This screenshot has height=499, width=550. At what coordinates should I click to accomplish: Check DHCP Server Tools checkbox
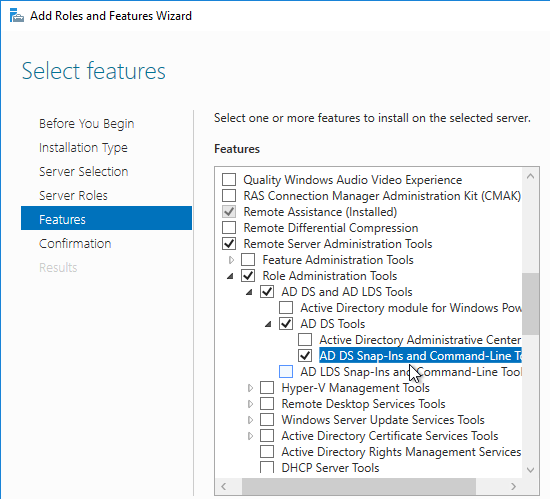[x=267, y=467]
